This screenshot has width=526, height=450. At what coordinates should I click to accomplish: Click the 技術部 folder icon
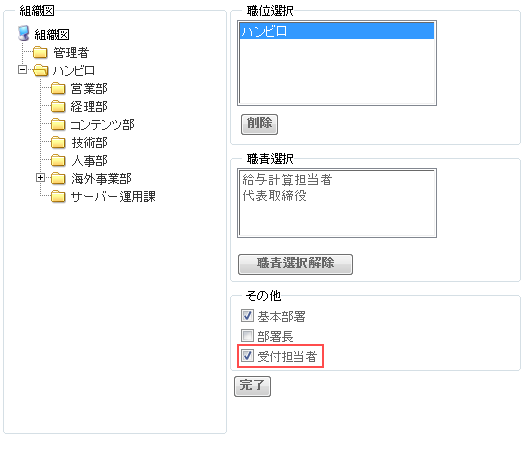pos(58,142)
